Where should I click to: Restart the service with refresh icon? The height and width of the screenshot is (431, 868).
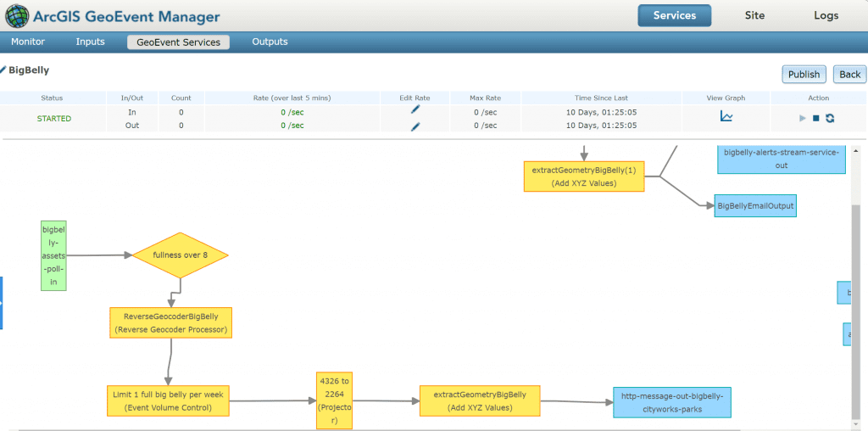(829, 118)
